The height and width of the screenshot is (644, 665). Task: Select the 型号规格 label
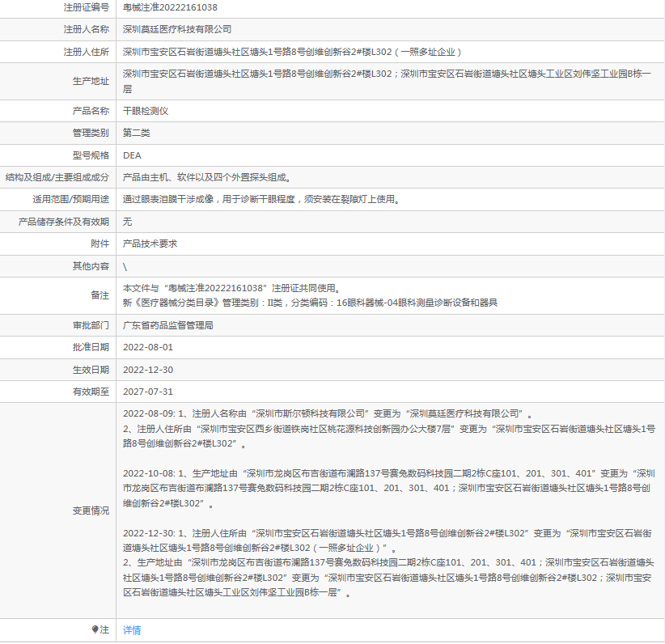[x=91, y=155]
